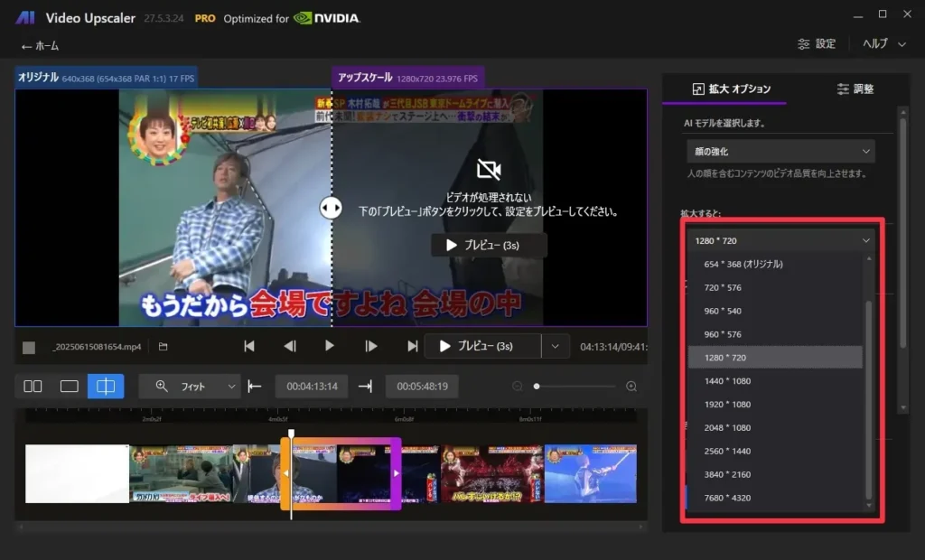The height and width of the screenshot is (560, 925).
Task: Click the zoom-out magnifier on timeline
Action: pos(518,387)
